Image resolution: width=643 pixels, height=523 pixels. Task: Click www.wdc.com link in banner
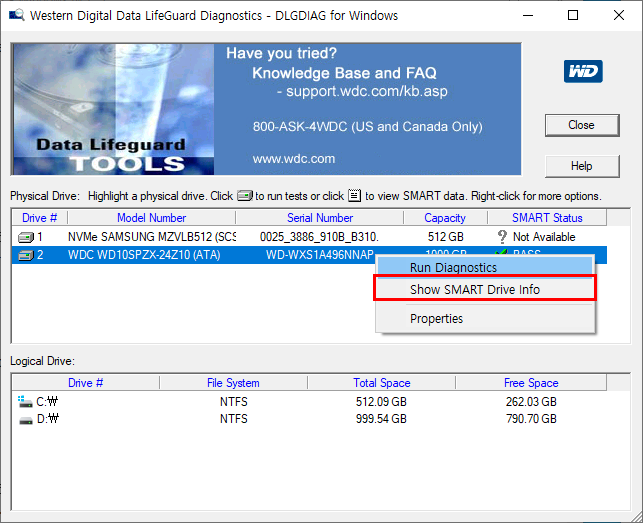point(294,159)
